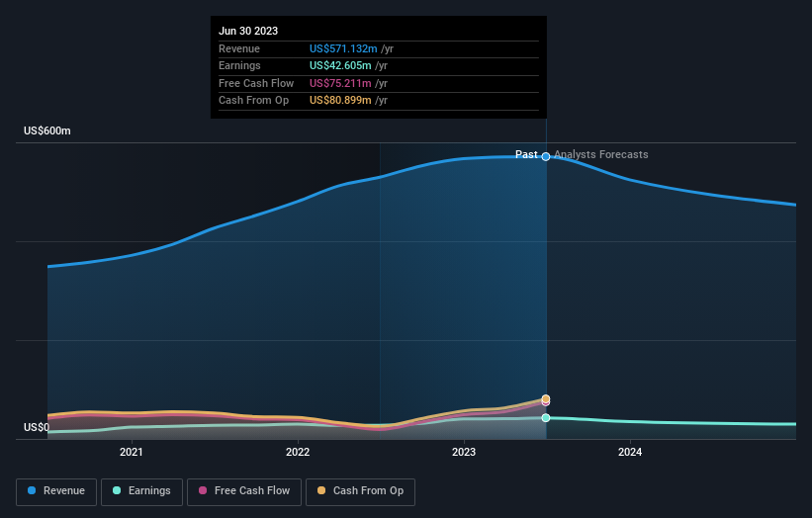Click the tooltip Cash From Op row label

coord(254,101)
